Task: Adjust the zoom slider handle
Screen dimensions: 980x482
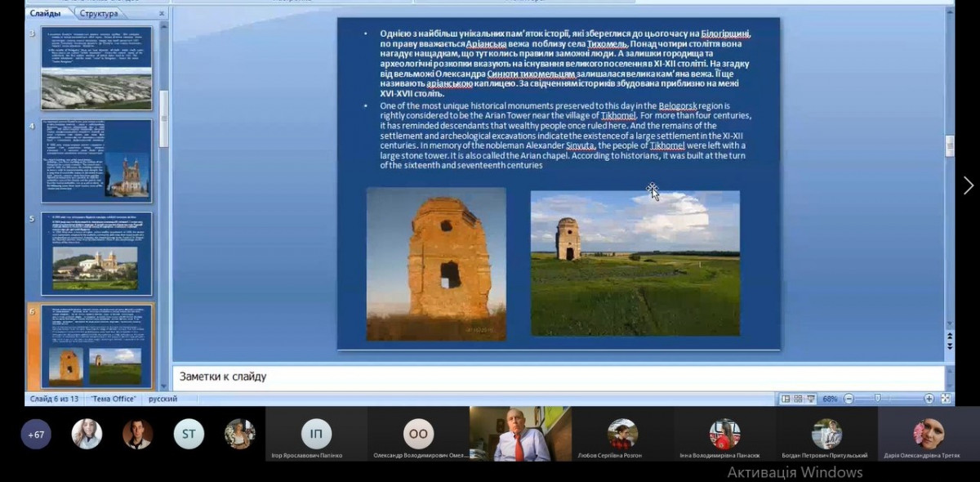Action: point(878,399)
